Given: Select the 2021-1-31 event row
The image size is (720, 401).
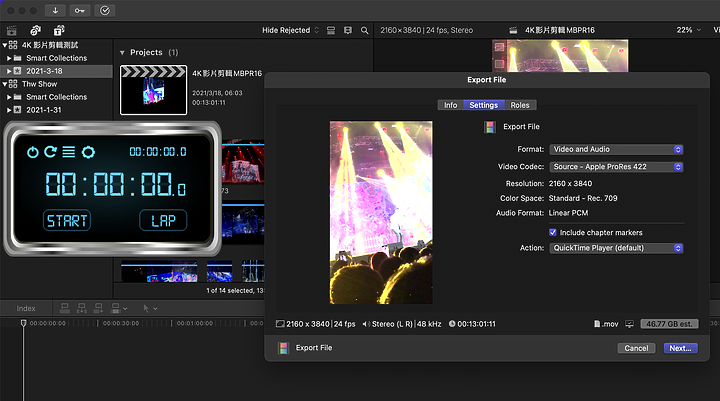Looking at the screenshot, I should click(x=56, y=110).
